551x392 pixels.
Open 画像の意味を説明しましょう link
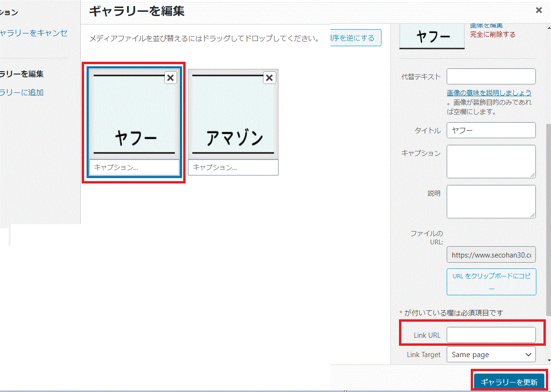click(x=489, y=93)
